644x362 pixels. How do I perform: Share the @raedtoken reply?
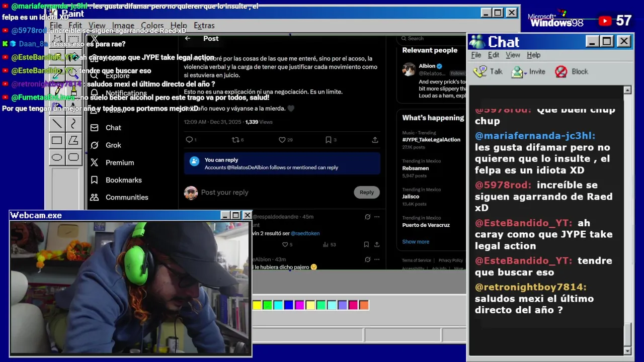point(377,244)
